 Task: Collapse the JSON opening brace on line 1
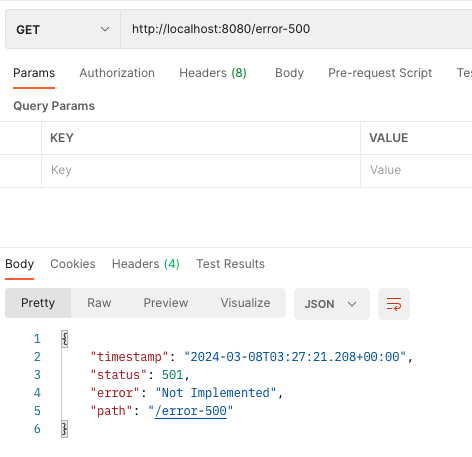65,339
